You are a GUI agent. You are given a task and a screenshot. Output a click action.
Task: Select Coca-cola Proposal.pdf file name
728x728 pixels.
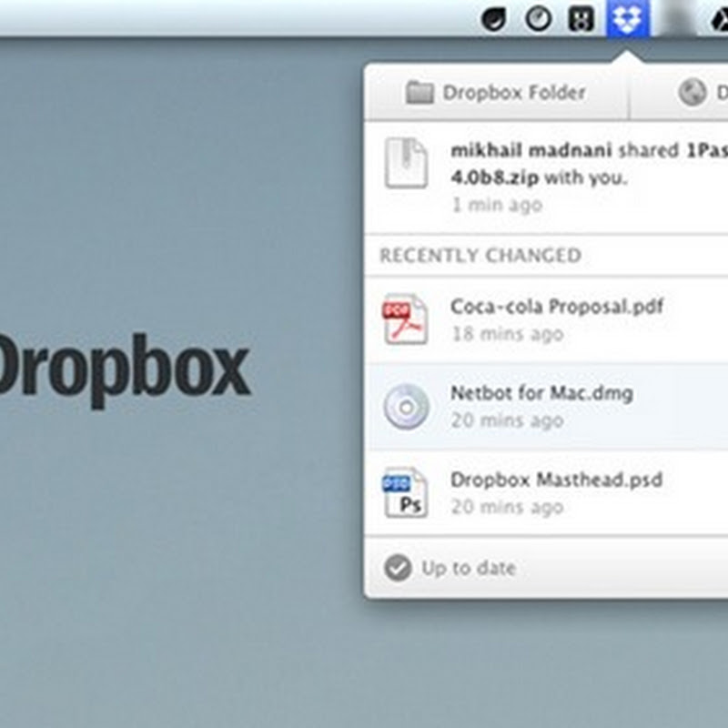[557, 307]
